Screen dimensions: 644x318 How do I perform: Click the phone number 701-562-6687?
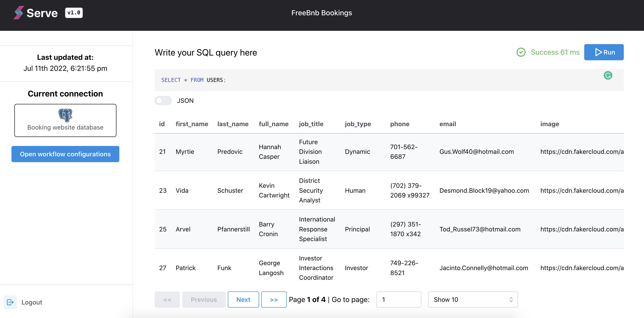coord(404,152)
